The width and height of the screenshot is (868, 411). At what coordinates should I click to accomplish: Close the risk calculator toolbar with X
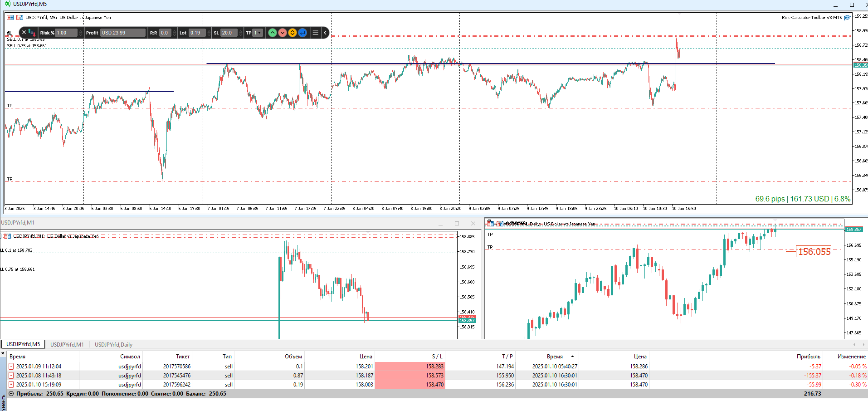(x=24, y=32)
